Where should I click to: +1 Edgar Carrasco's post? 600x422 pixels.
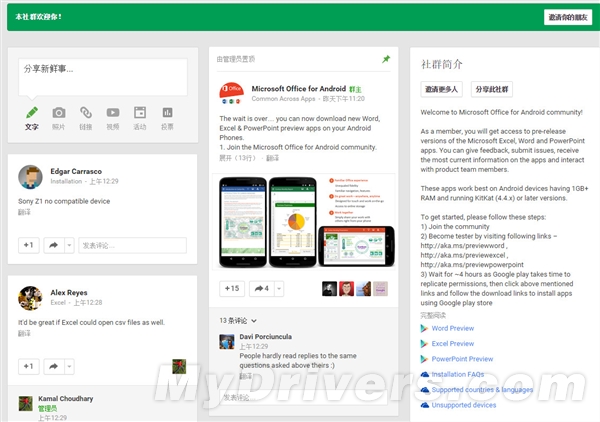point(29,245)
